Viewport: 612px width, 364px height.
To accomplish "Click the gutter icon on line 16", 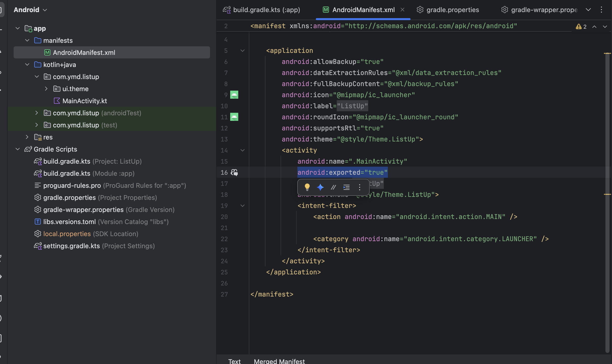I will (234, 172).
